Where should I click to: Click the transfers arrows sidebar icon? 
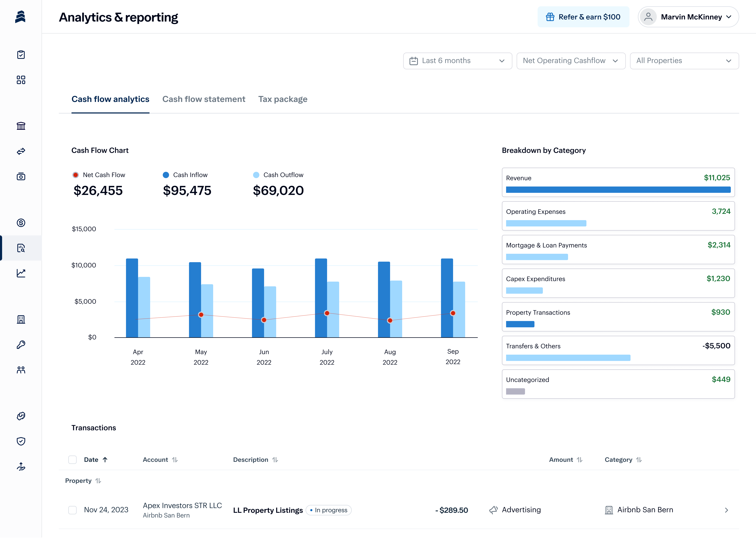coord(21,151)
